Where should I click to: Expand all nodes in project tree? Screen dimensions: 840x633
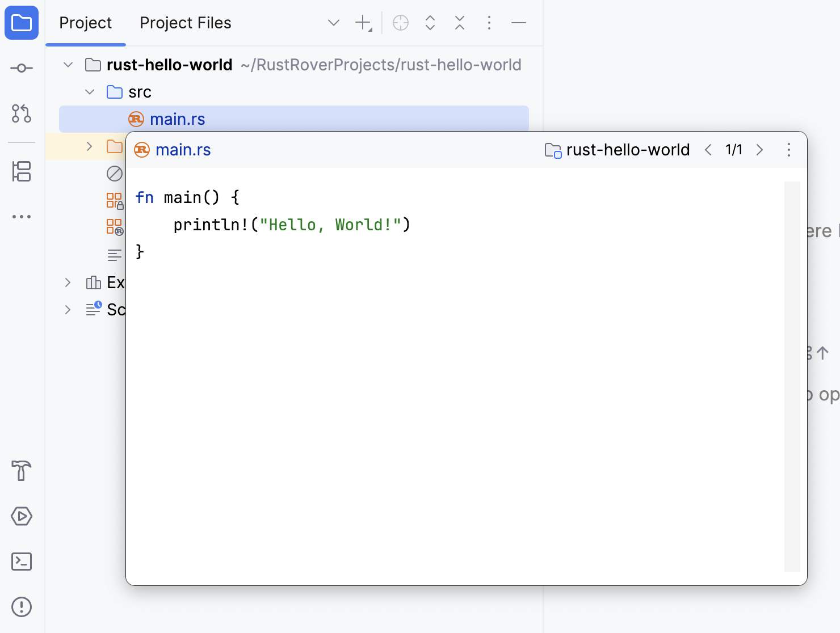(430, 23)
